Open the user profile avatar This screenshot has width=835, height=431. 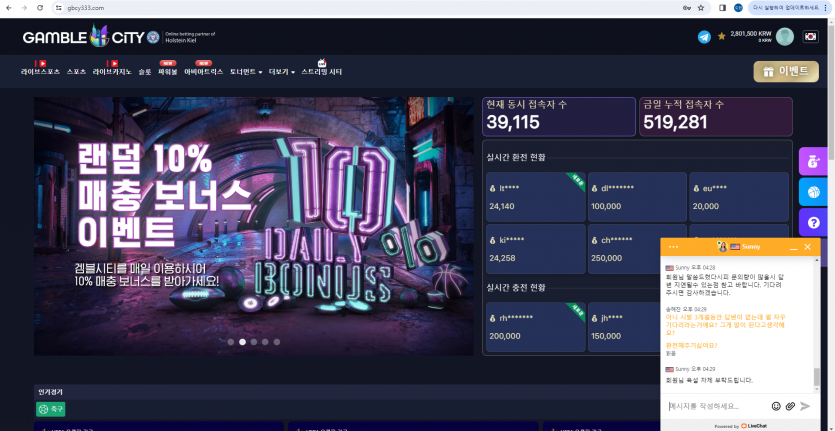[x=784, y=37]
